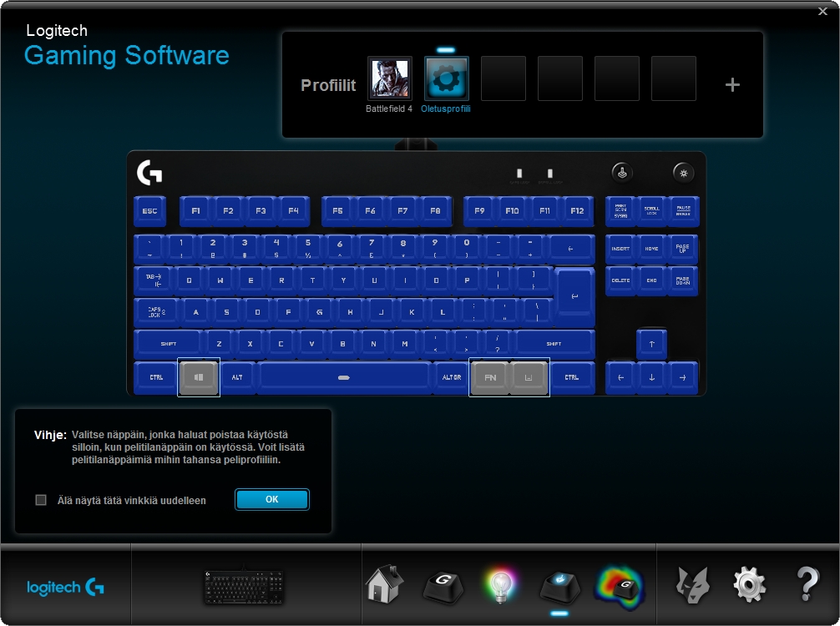Dismiss the hint with the OK button
840x626 pixels.
tap(272, 499)
